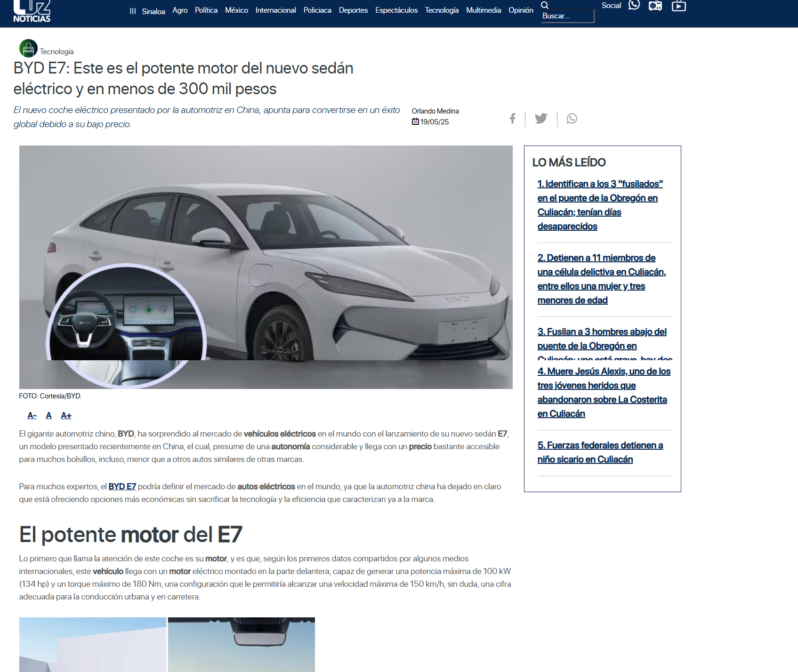This screenshot has width=798, height=672.
Task: Select Política in the navigation bar
Action: click(206, 10)
